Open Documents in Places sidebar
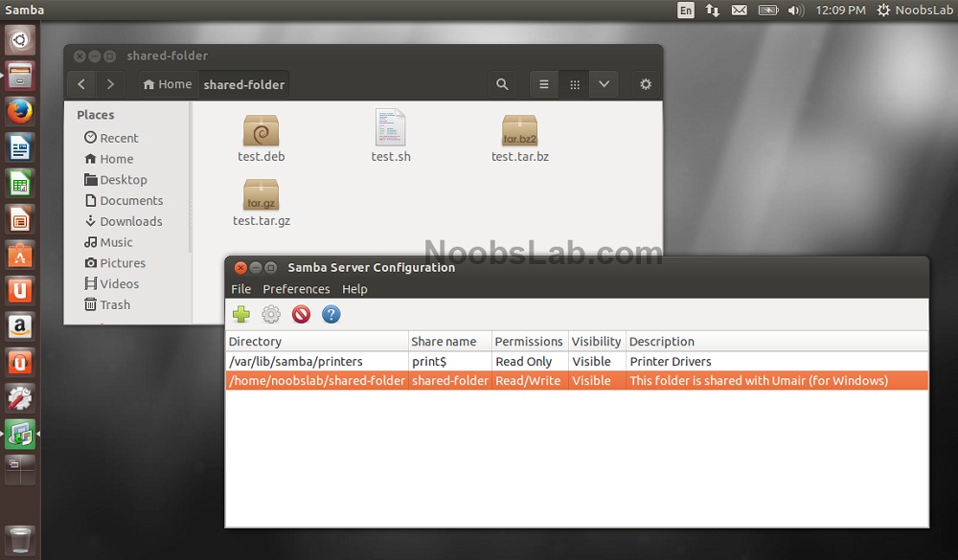The height and width of the screenshot is (560, 958). coord(124,200)
